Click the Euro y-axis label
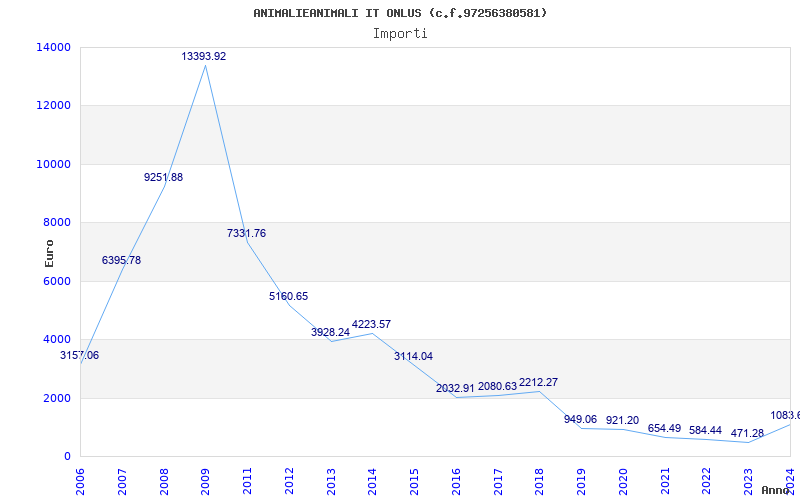This screenshot has width=800, height=500. pyautogui.click(x=49, y=253)
